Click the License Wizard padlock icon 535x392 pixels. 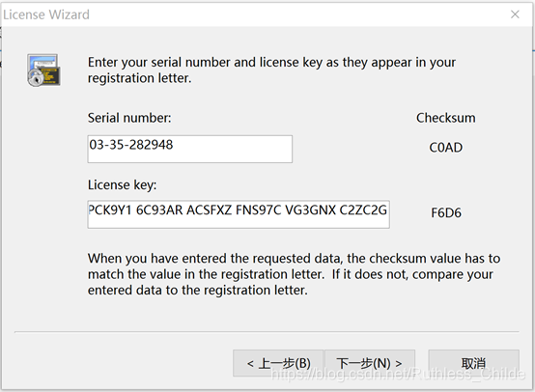[43, 70]
